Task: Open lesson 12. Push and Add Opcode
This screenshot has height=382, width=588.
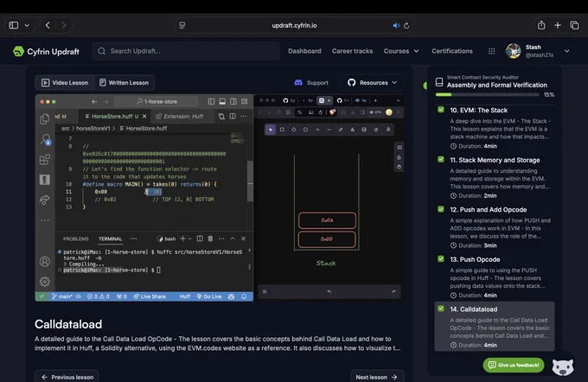Action: pyautogui.click(x=495, y=227)
